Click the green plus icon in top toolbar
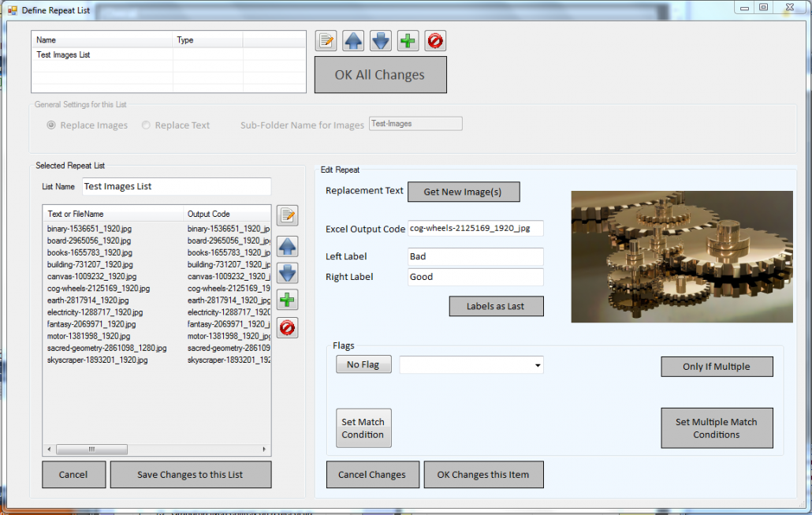The image size is (812, 515). pos(408,41)
